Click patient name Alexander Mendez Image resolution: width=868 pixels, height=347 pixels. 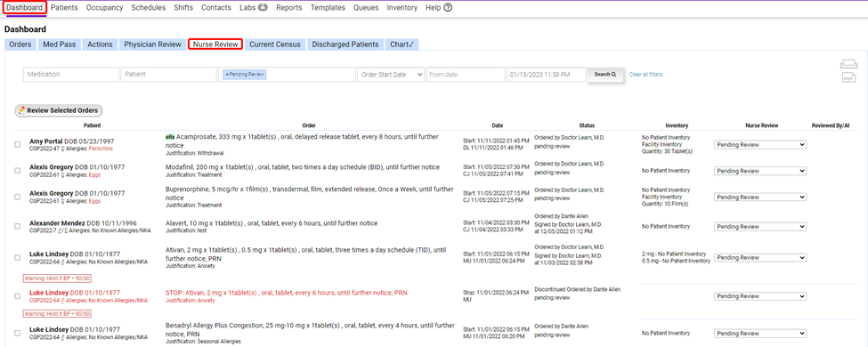(x=56, y=223)
